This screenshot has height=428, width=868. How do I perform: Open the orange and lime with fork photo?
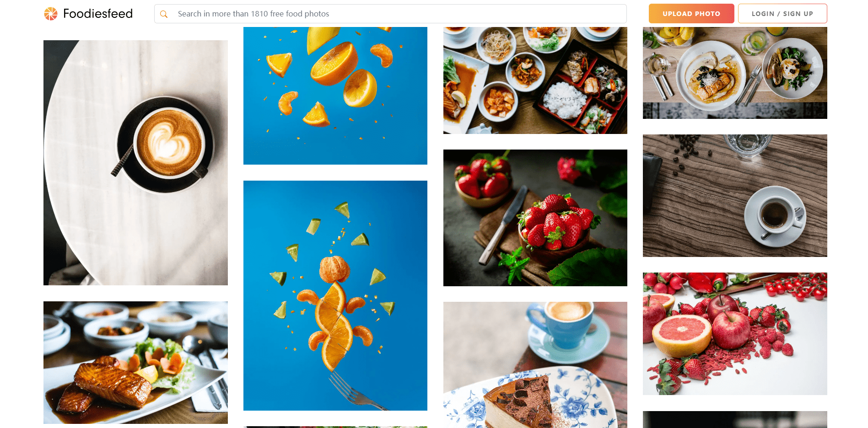pyautogui.click(x=335, y=295)
